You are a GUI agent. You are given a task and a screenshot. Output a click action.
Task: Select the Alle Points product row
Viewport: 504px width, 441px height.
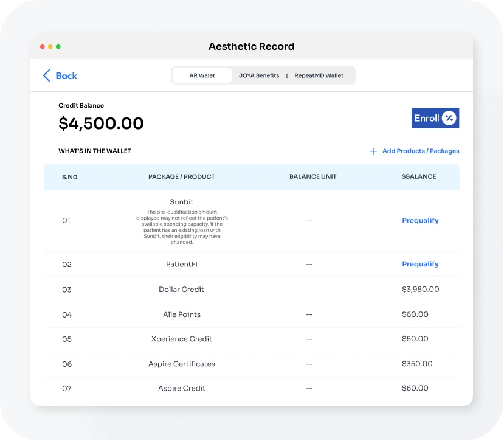point(182,314)
